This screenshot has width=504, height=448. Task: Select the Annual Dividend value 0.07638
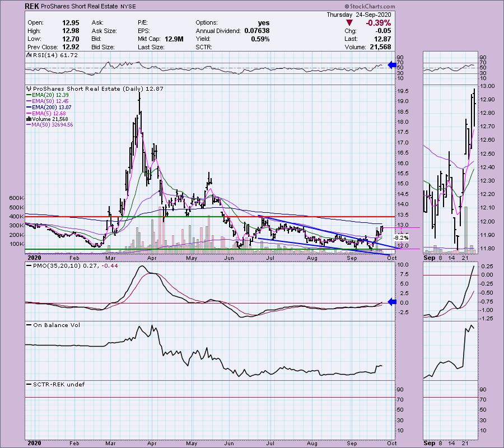[257, 31]
